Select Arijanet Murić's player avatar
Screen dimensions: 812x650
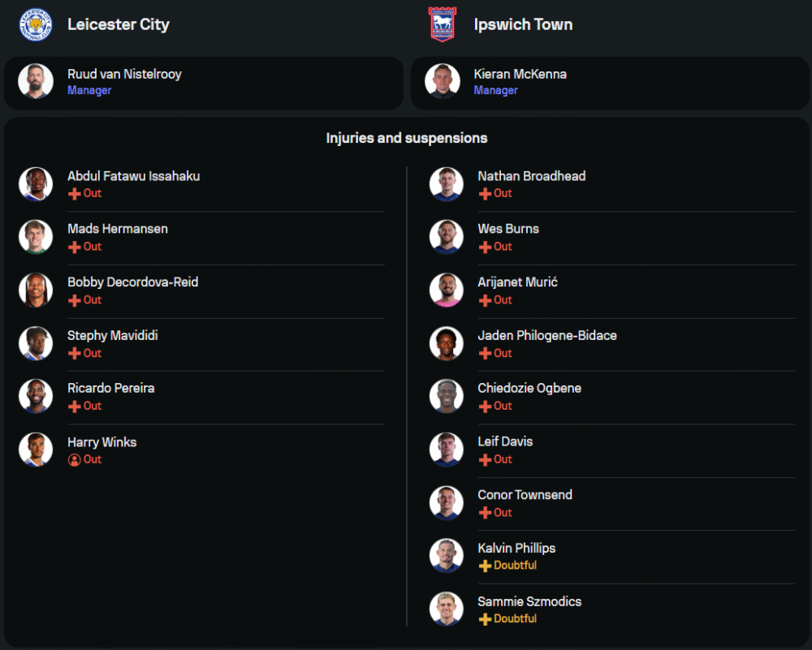point(446,291)
